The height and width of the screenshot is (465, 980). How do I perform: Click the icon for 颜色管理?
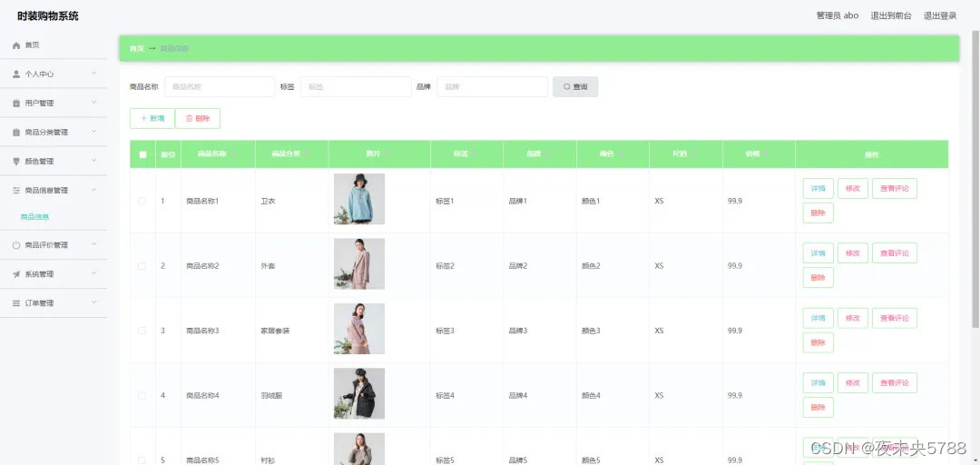(16, 161)
